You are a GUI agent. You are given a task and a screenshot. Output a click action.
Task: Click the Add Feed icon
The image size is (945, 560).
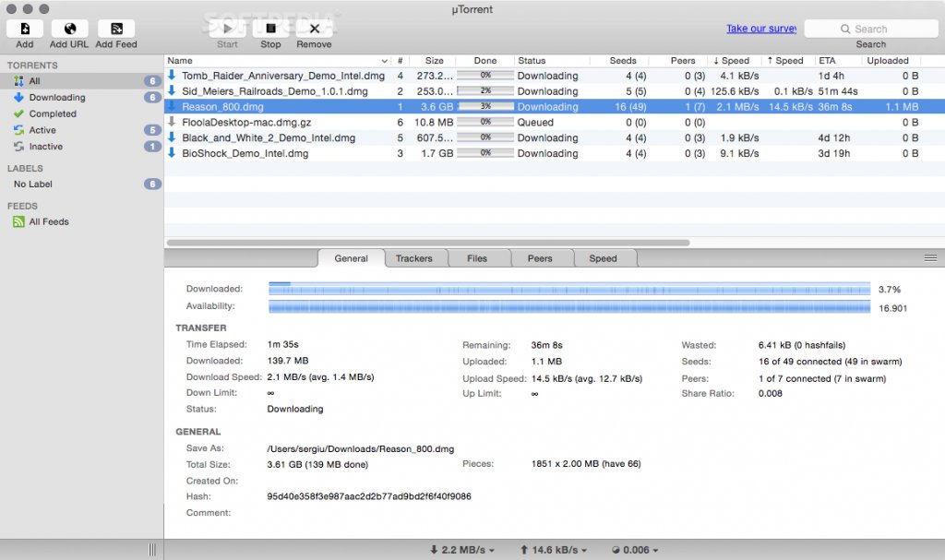116,29
